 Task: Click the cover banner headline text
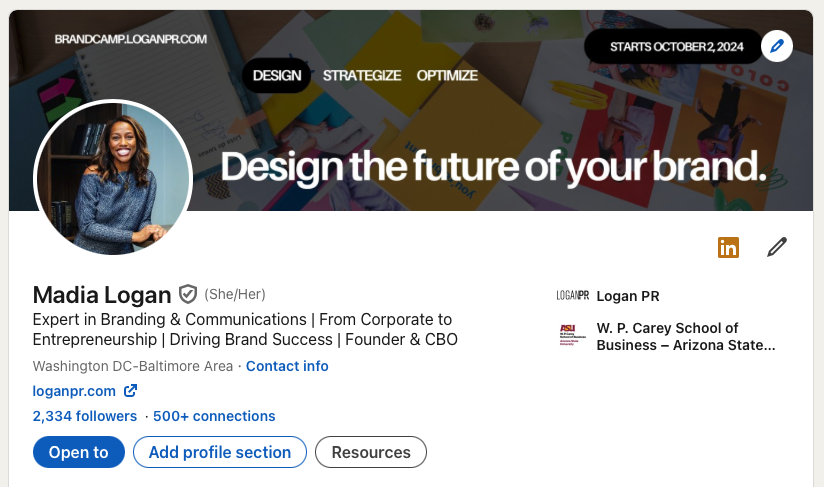(493, 167)
